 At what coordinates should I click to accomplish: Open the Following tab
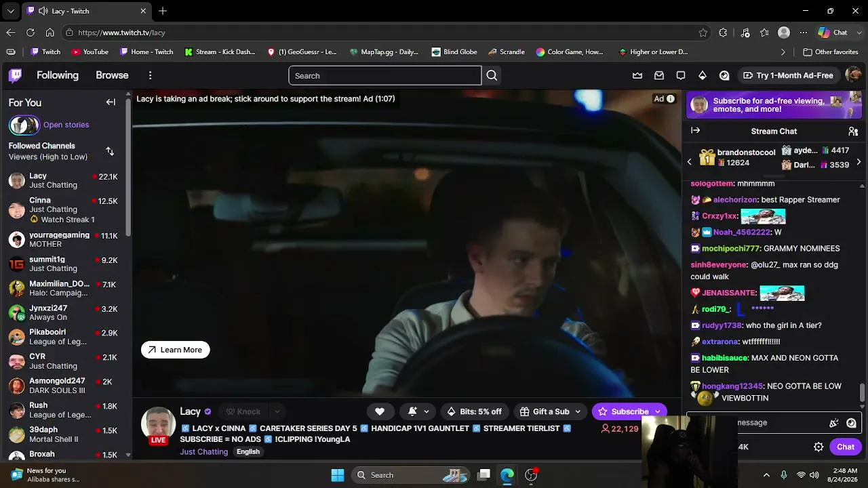[58, 75]
